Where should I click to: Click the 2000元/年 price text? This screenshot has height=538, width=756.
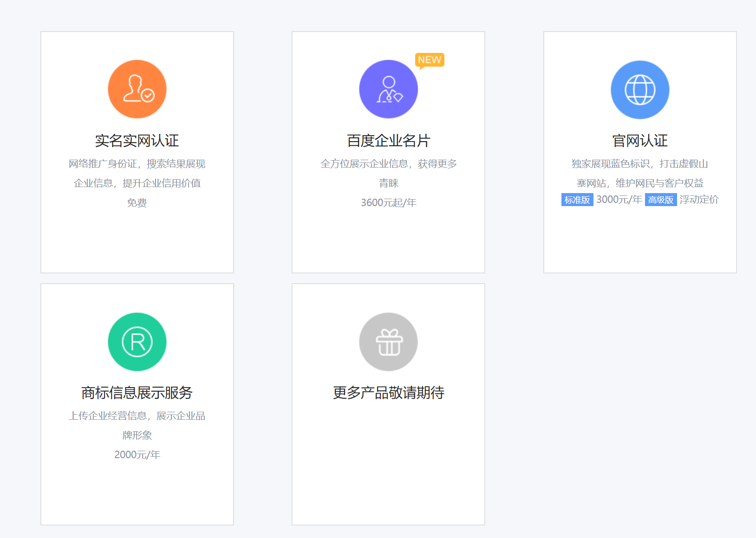137,455
